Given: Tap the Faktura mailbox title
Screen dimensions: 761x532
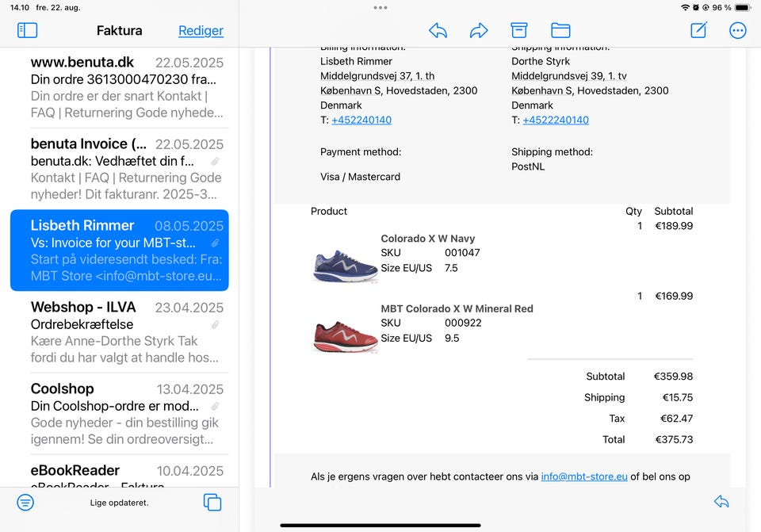Looking at the screenshot, I should 120,31.
